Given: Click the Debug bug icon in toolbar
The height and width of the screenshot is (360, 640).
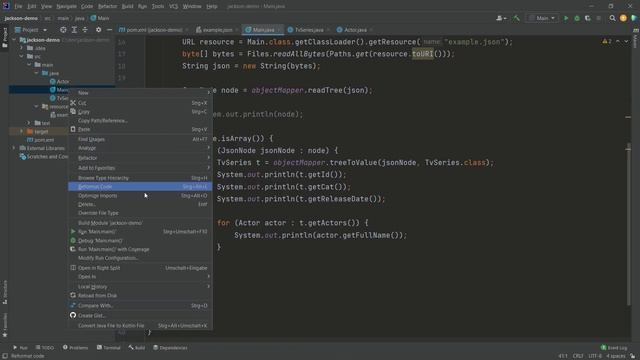Looking at the screenshot, I should 577,18.
